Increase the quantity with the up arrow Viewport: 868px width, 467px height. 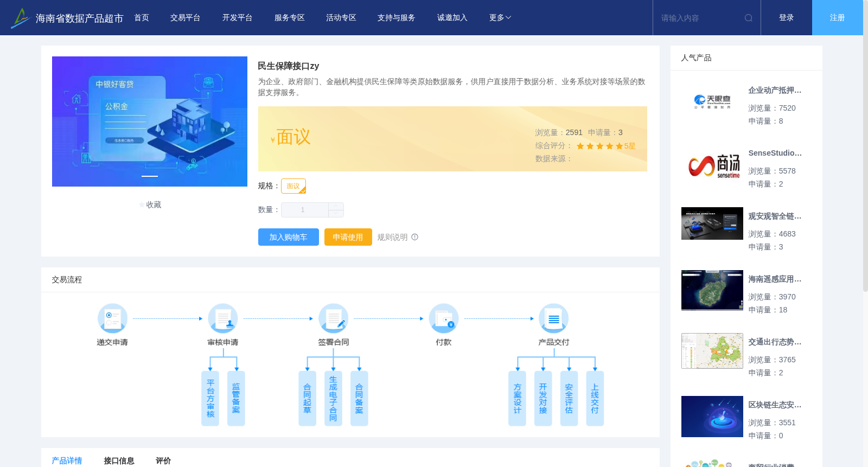[x=336, y=206]
